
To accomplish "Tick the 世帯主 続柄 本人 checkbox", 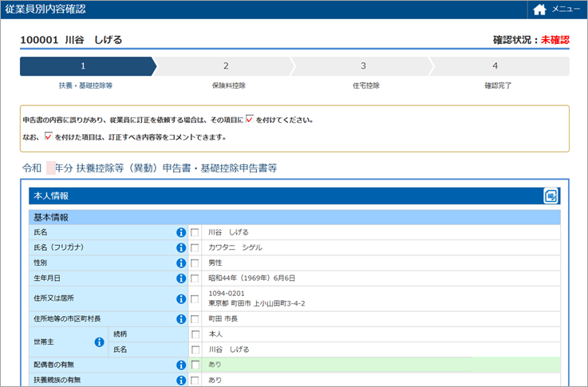I will (x=195, y=334).
